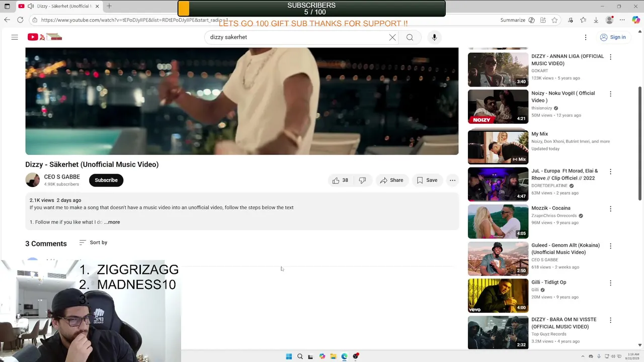Open options for DIZZY - BARA OM NI VISSTE
Screen dimensions: 644x362
coord(610,320)
